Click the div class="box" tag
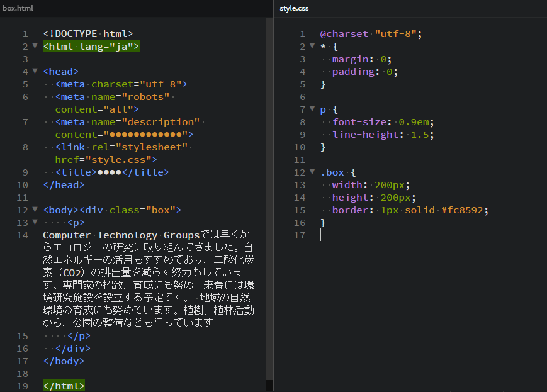 [130, 210]
